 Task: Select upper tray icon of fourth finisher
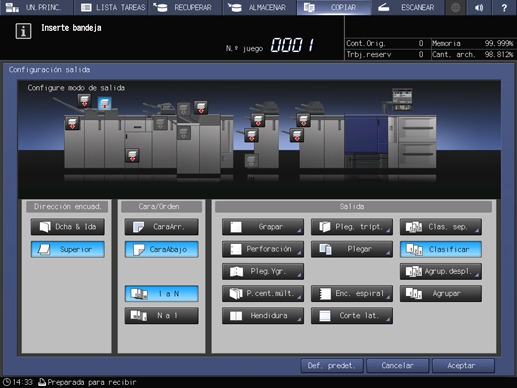coord(303,120)
